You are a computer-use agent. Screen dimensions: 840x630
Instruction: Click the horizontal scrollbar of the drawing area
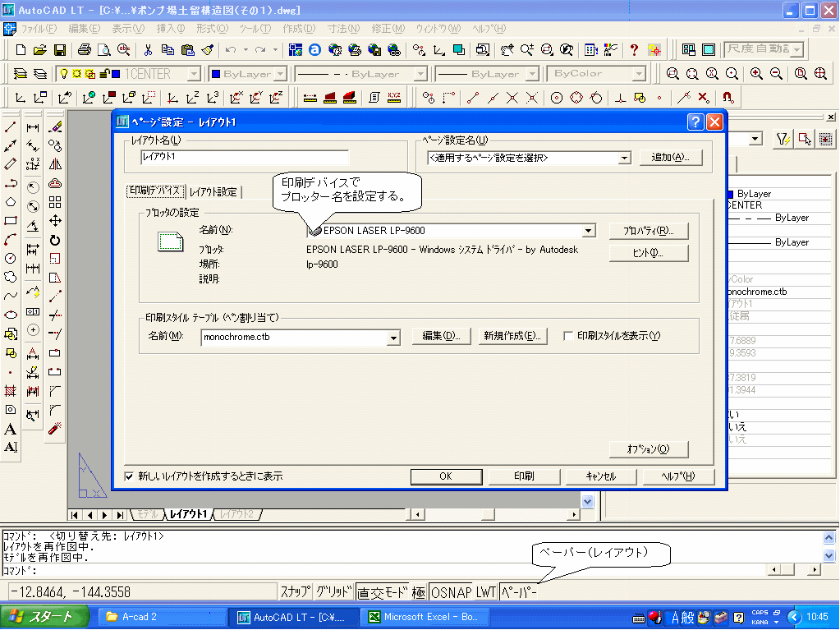coord(495,514)
